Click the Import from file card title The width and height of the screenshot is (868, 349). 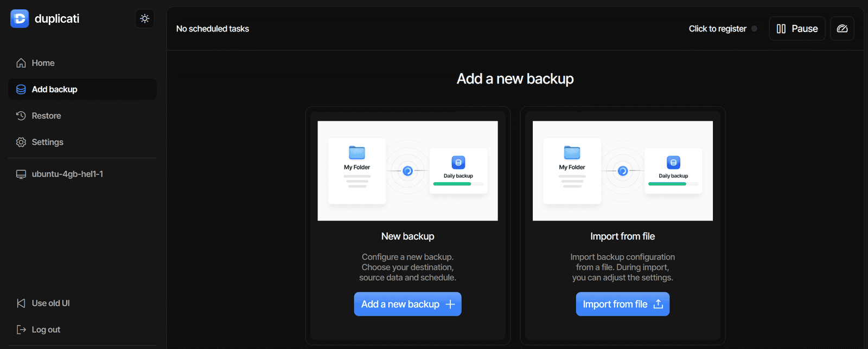point(623,236)
